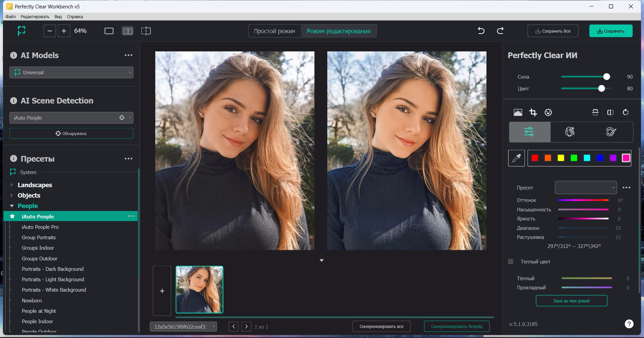Open preset options dots beside Пресет dropdown
Image resolution: width=644 pixels, height=338 pixels.
(x=627, y=187)
